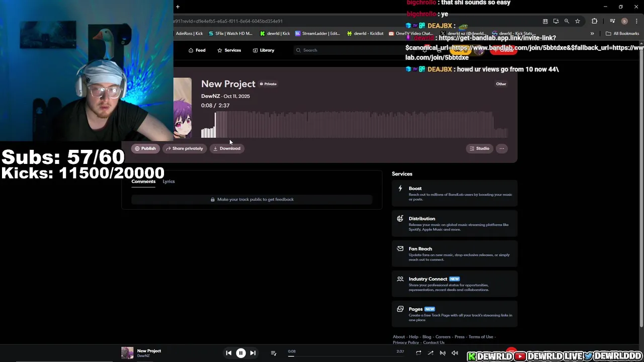The width and height of the screenshot is (644, 362).
Task: Click the Careers footer link
Action: (443, 337)
